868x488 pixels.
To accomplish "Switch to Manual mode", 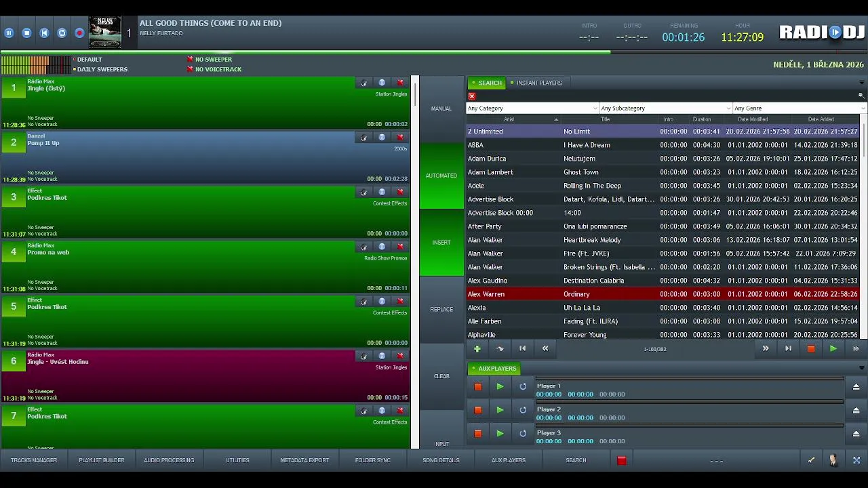I will [x=441, y=109].
